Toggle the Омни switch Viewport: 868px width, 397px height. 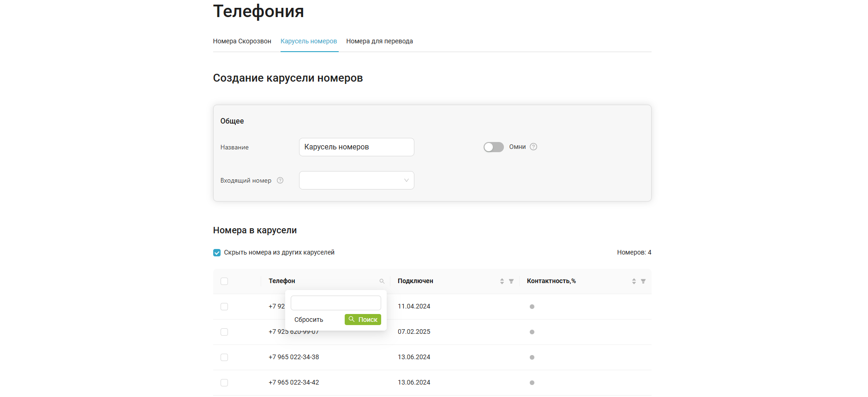(x=493, y=147)
